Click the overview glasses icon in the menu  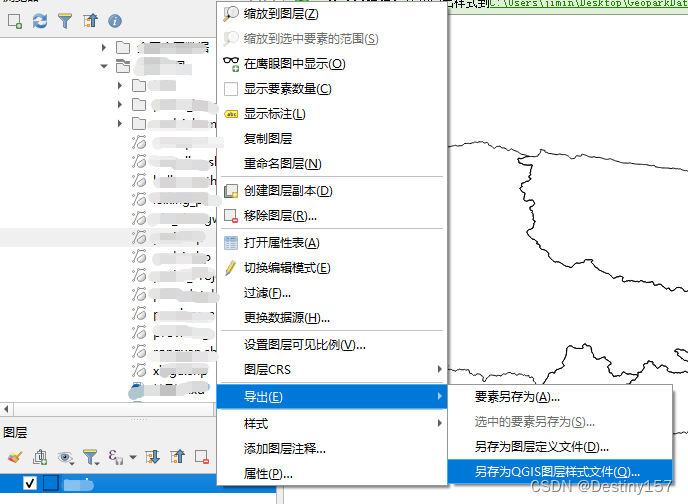point(231,64)
